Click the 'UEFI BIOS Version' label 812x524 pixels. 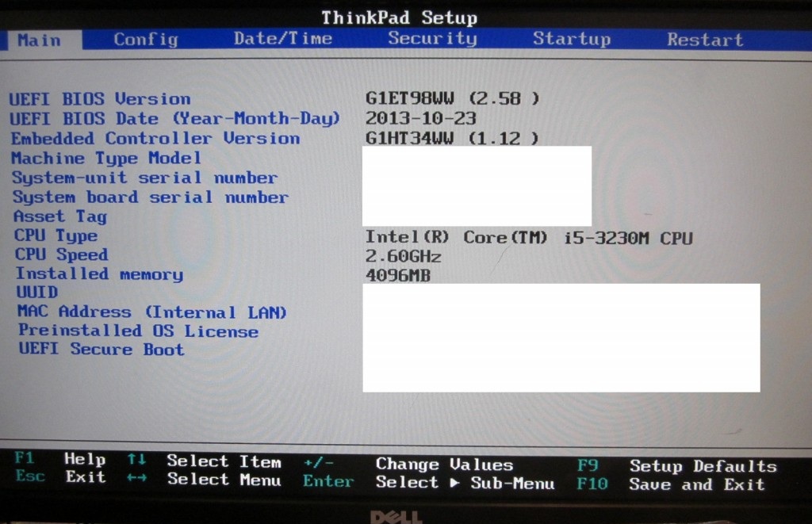click(100, 99)
